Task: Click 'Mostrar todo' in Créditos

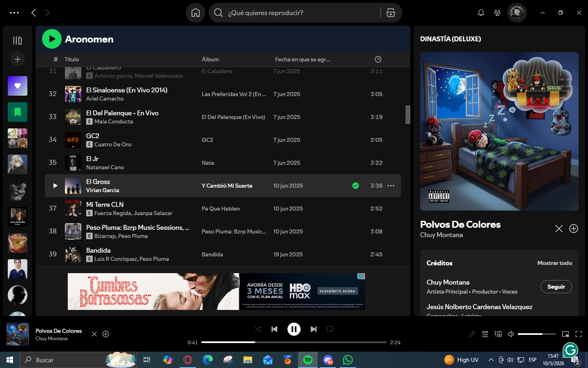Action: click(555, 263)
